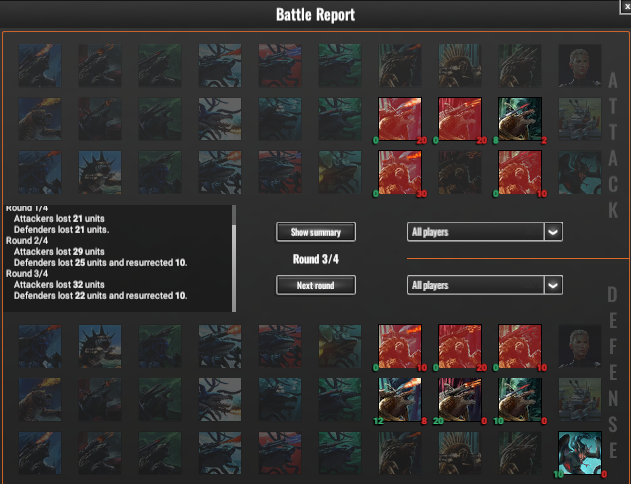Screen dimensions: 631x484
Task: Click the fire-breathing tiger unit in Defense section
Action: pyautogui.click(x=40, y=400)
